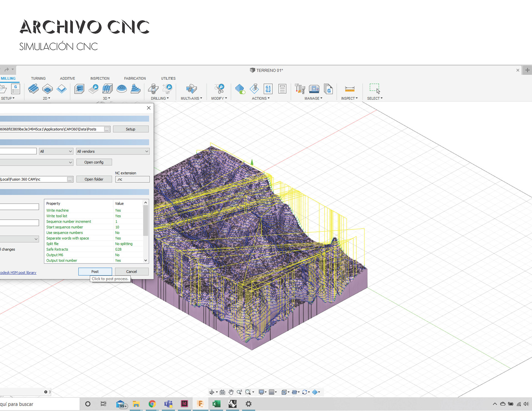Screen dimensions: 532x411
Task: Open the Machine Library icon
Action: pyautogui.click(x=314, y=89)
